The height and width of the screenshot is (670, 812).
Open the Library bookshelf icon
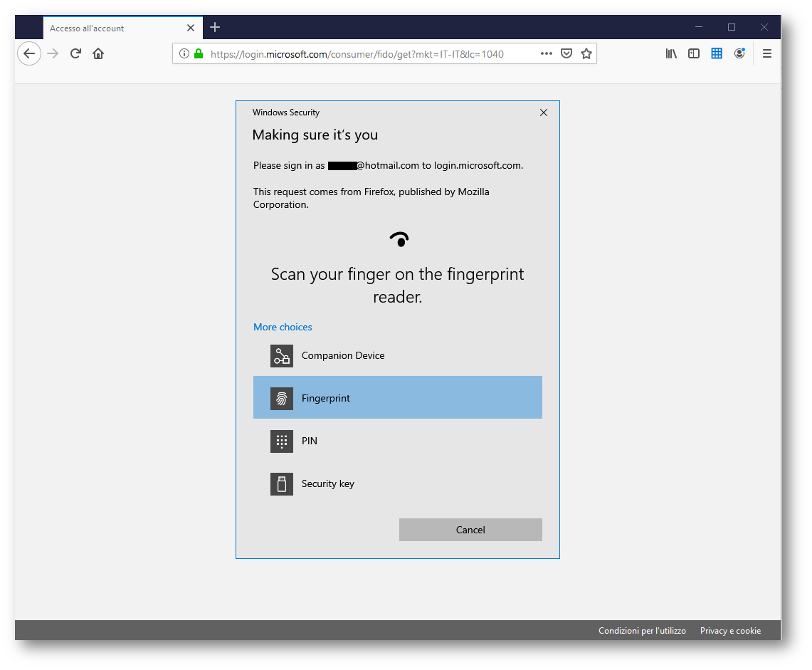click(x=671, y=53)
